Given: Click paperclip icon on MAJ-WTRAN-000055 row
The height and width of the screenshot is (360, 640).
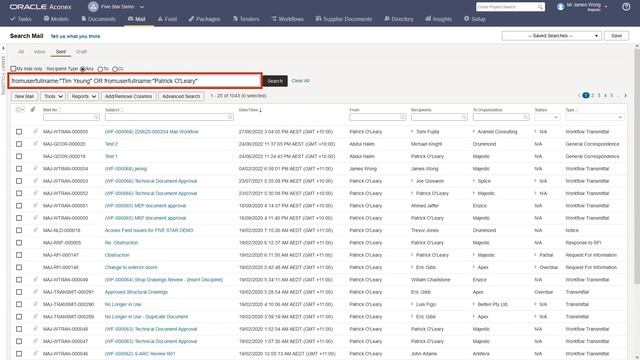Looking at the screenshot, I should pyautogui.click(x=36, y=131).
